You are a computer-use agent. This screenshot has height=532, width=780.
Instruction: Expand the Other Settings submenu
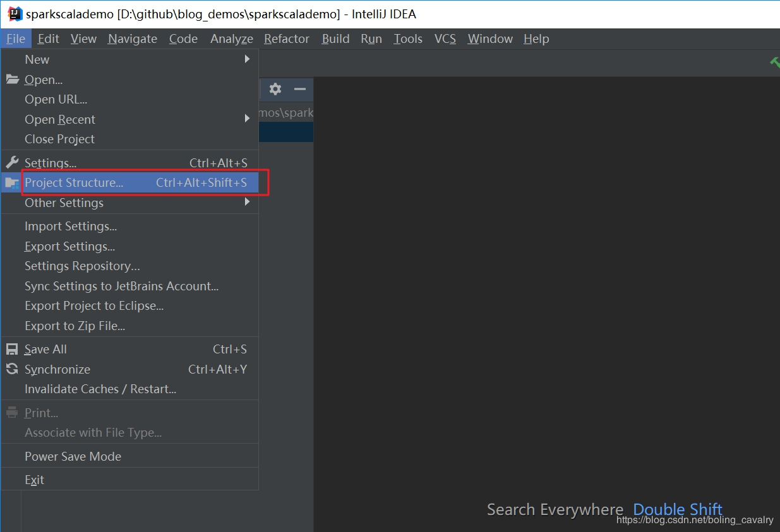(129, 203)
